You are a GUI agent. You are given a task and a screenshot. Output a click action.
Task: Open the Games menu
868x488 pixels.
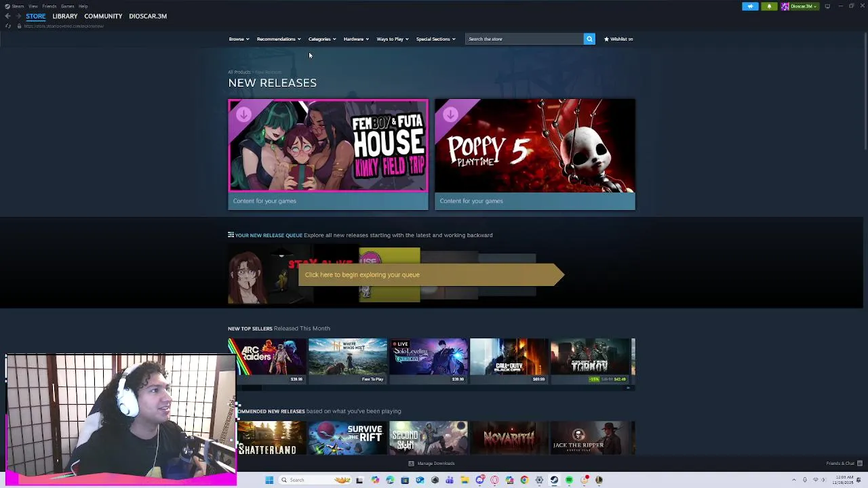pos(67,6)
